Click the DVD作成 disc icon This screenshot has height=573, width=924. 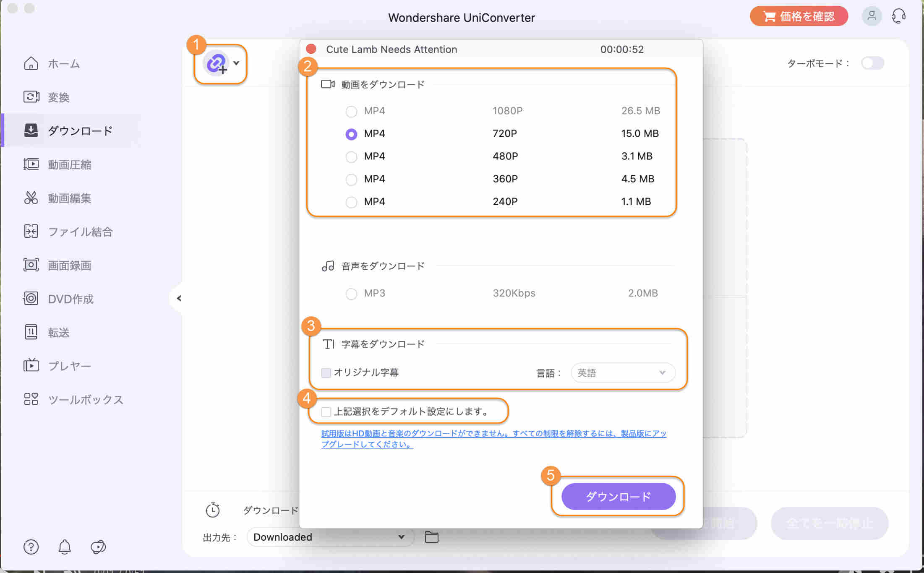pos(31,299)
